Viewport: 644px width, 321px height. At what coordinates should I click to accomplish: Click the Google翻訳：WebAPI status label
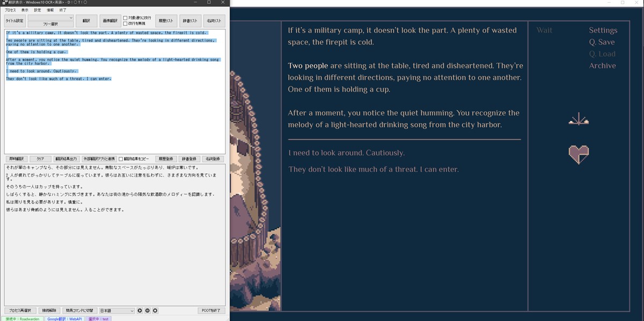(x=64, y=318)
